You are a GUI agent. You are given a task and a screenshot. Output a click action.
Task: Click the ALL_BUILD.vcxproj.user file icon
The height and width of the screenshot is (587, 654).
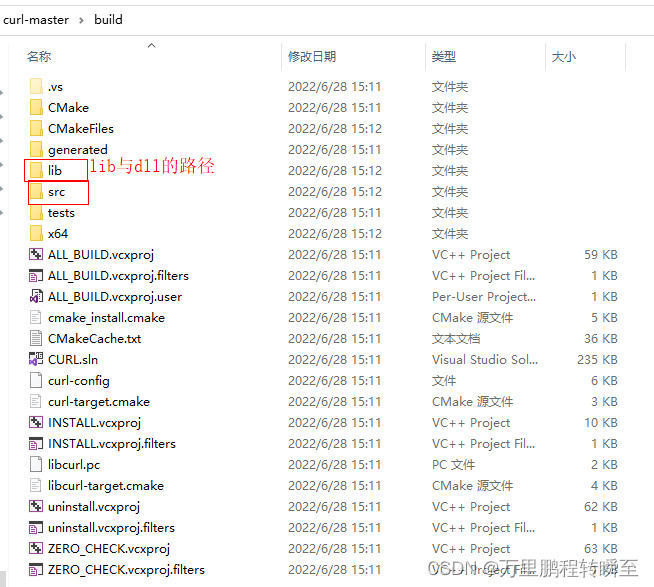(x=36, y=296)
